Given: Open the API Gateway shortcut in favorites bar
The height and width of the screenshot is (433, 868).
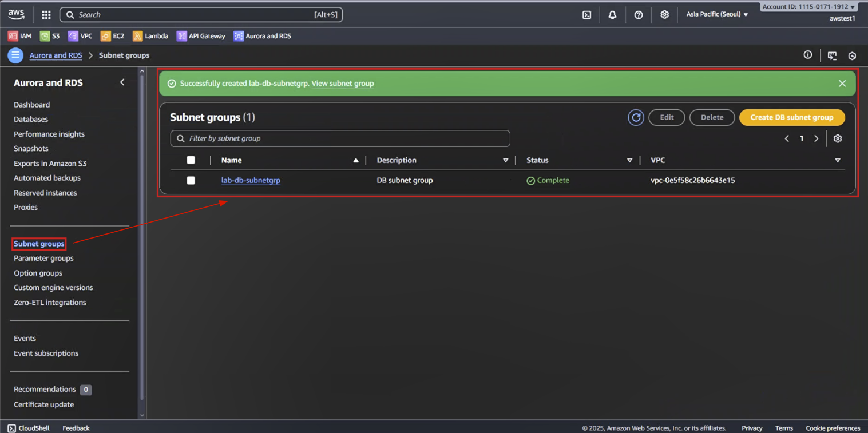Looking at the screenshot, I should coord(201,36).
